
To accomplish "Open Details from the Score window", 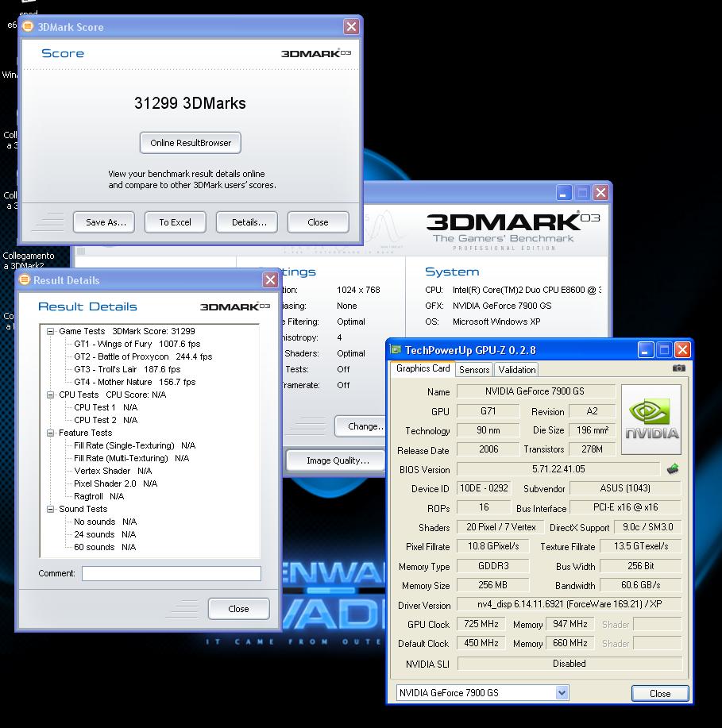I will [247, 222].
